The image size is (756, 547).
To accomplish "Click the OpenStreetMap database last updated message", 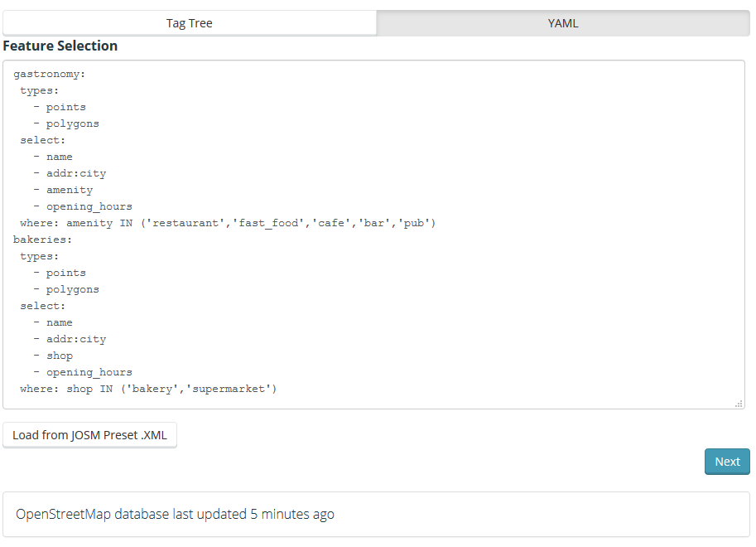I will click(x=175, y=514).
